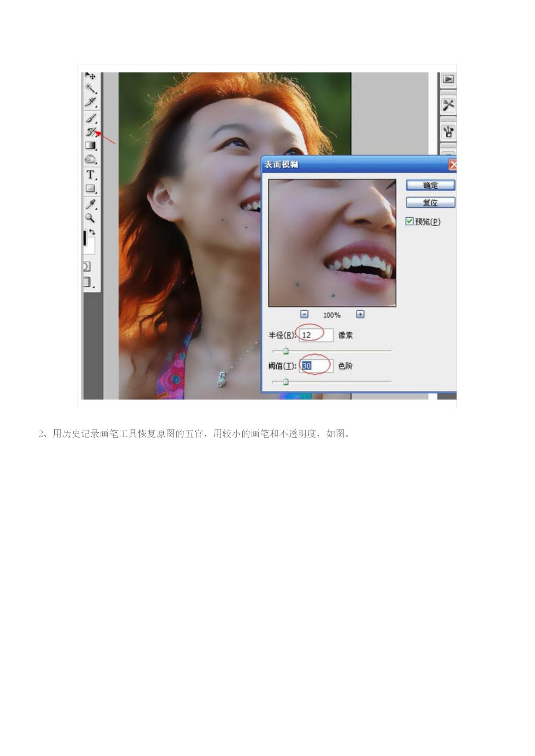Click the 半径 radius slider handle
Screen dimensions: 535x756
point(285,351)
